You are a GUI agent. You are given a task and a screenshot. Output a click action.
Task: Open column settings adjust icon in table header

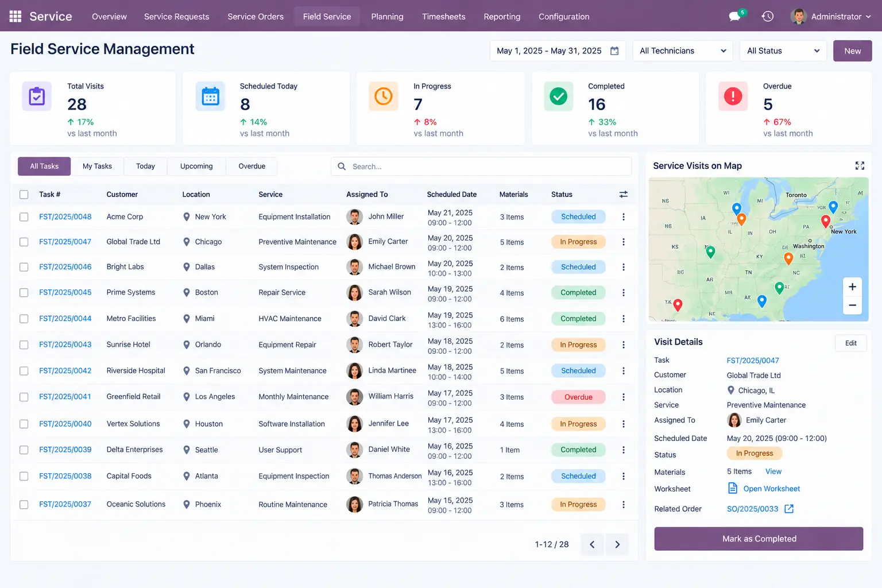point(624,195)
